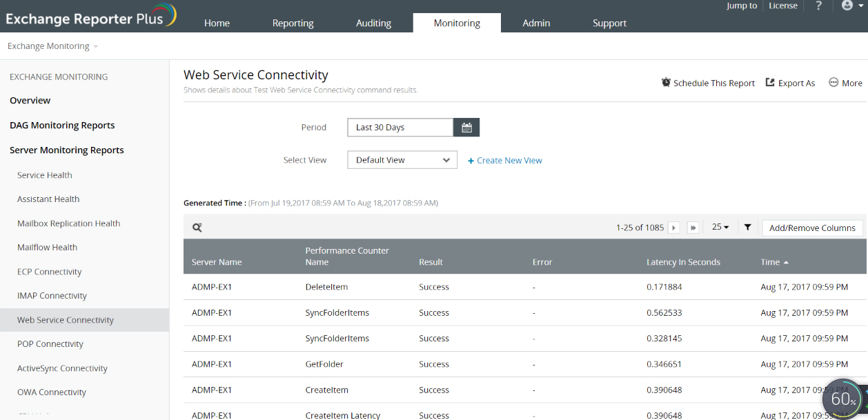Viewport: 868px width, 420px height.
Task: Open the Export As menu
Action: [790, 83]
